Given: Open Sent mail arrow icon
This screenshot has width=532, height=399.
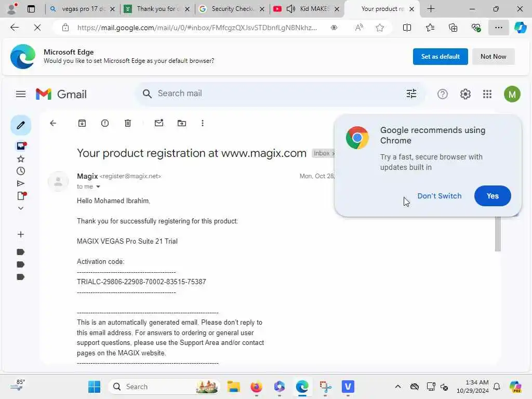Looking at the screenshot, I should (x=21, y=183).
